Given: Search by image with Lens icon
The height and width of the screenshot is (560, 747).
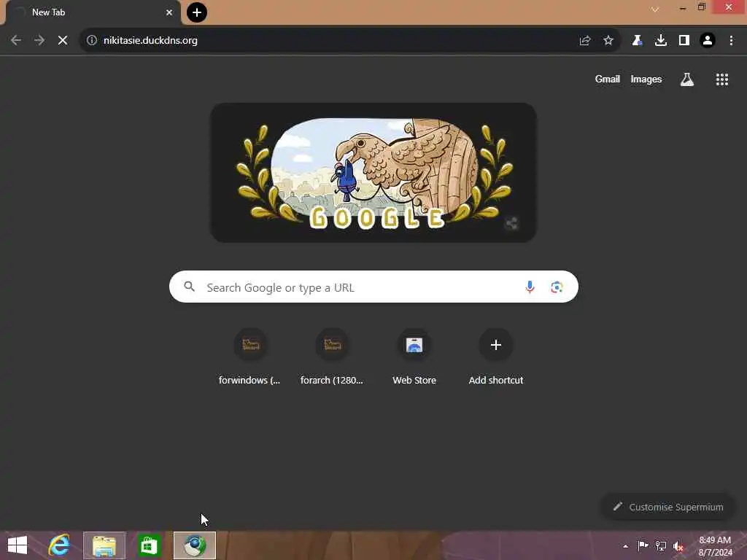Looking at the screenshot, I should [557, 287].
